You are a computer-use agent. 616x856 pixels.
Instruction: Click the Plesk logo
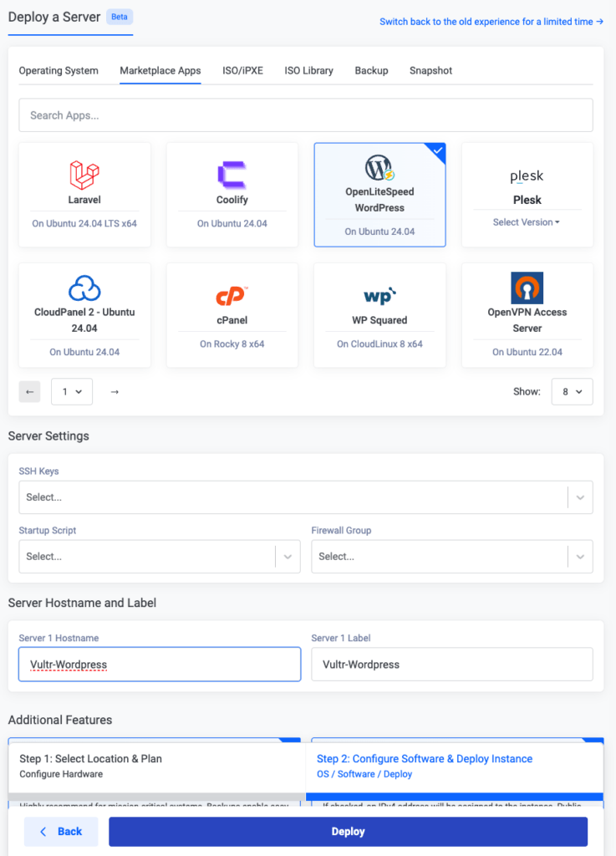[x=527, y=176]
